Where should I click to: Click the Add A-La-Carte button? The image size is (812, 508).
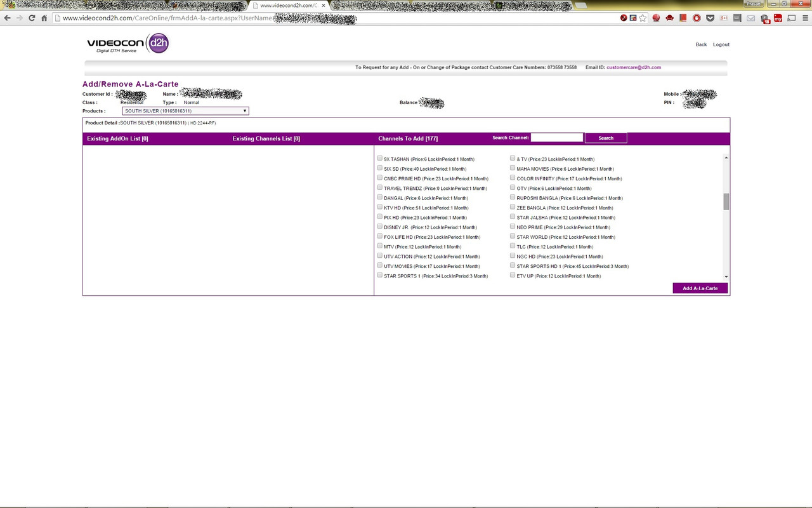pyautogui.click(x=700, y=288)
